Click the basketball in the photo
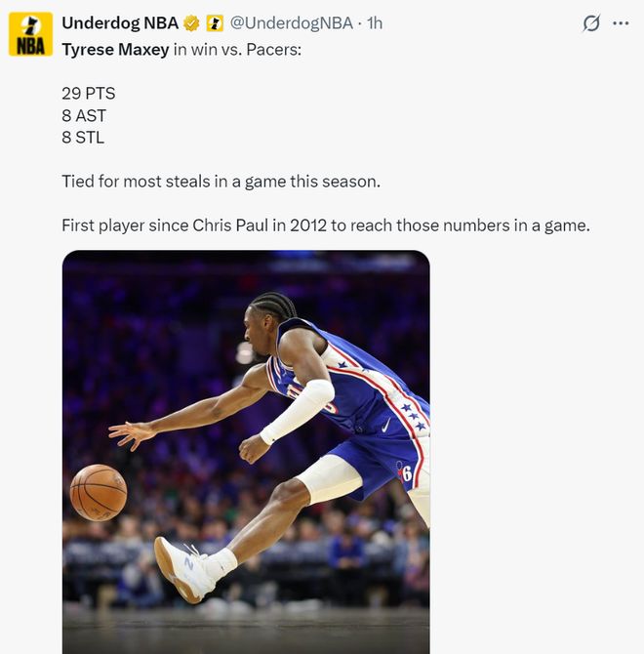The image size is (644, 654). (99, 492)
